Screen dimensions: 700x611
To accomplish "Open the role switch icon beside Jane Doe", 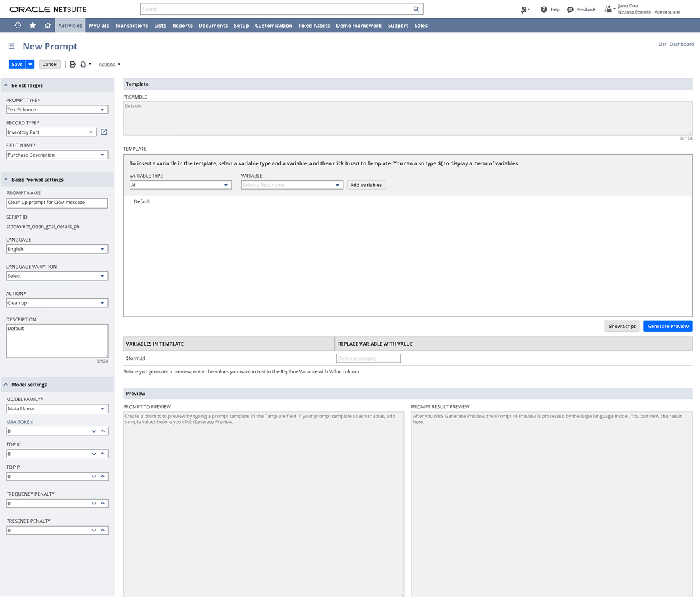I will click(609, 9).
